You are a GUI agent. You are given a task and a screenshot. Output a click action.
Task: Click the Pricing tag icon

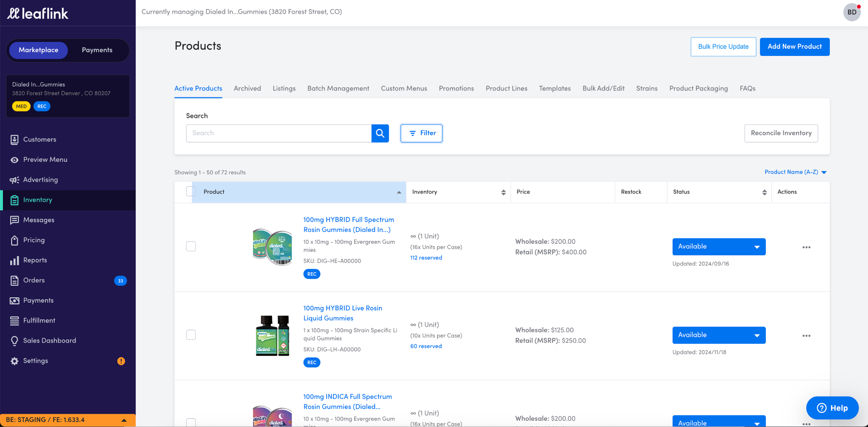pos(14,240)
